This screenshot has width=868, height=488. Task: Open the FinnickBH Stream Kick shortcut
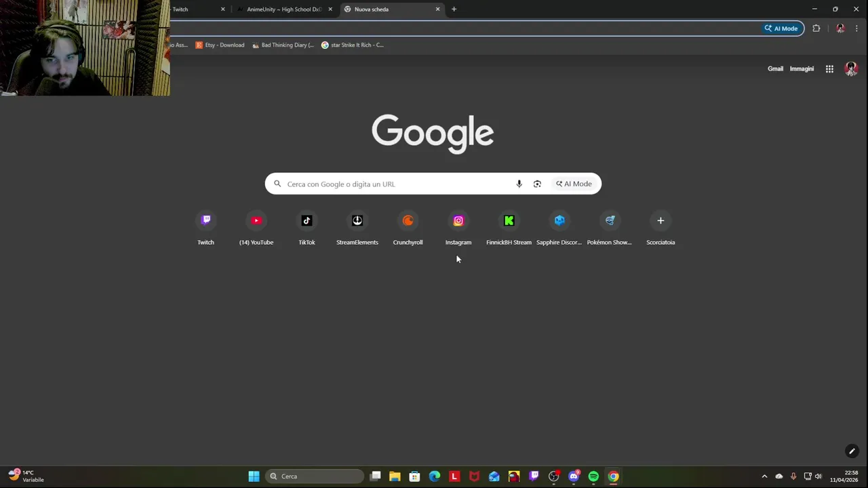509,229
